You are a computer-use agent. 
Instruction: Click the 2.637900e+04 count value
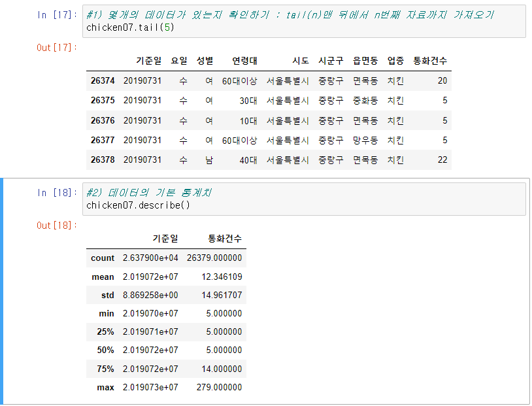pos(150,258)
